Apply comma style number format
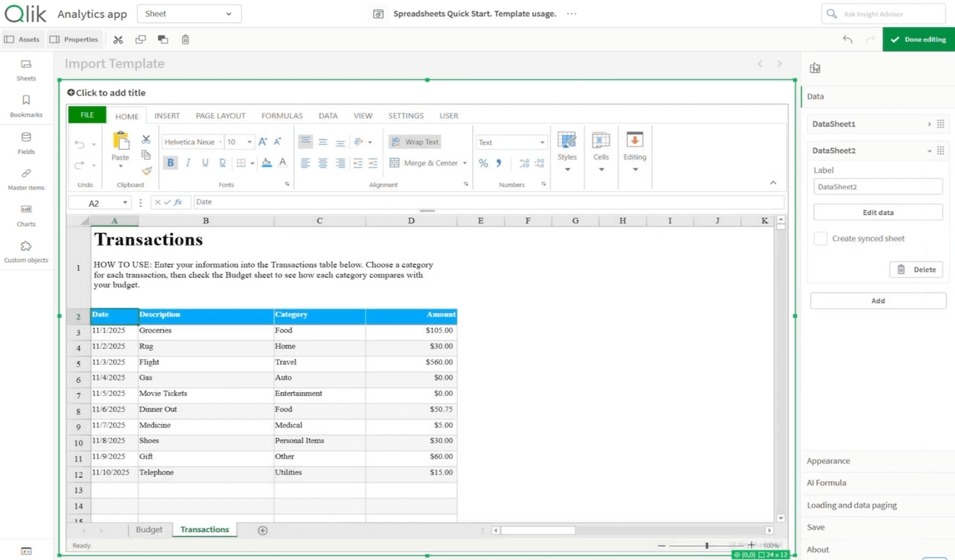 pyautogui.click(x=499, y=163)
